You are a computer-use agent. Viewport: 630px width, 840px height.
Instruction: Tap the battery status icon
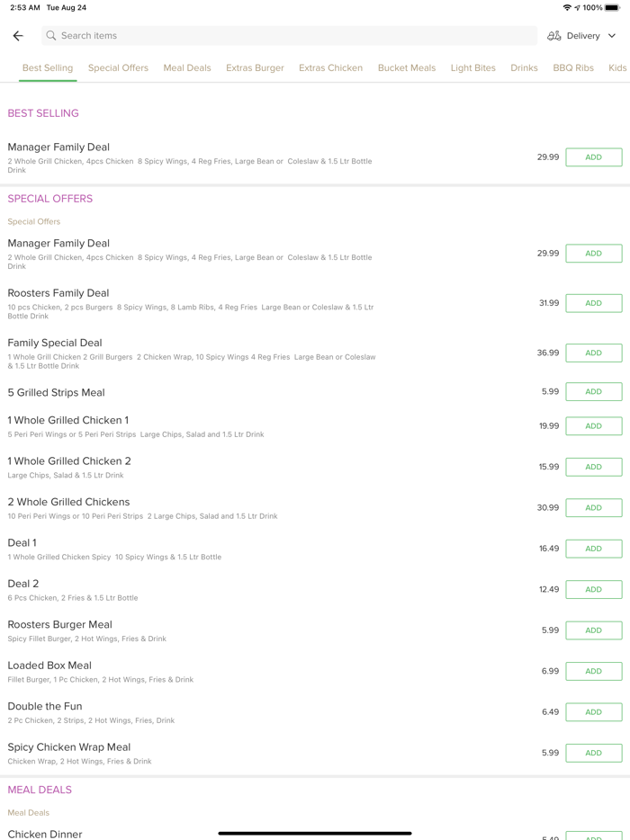click(x=613, y=7)
